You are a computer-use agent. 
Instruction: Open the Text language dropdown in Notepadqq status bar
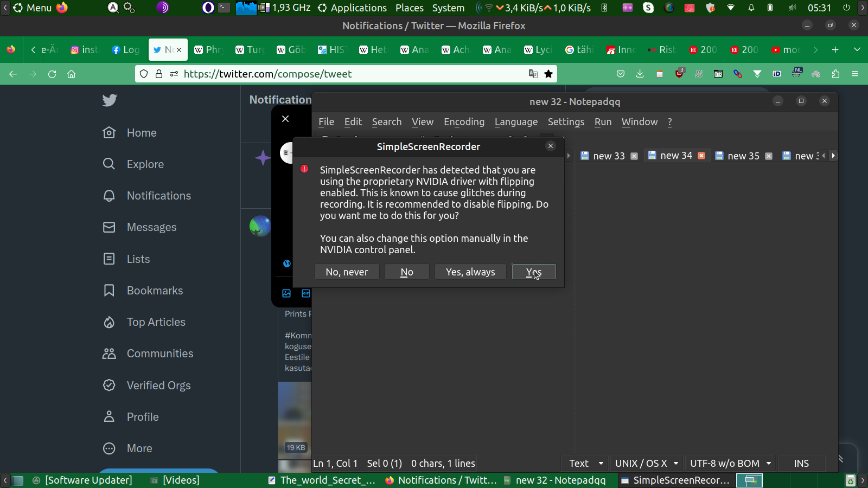(586, 464)
